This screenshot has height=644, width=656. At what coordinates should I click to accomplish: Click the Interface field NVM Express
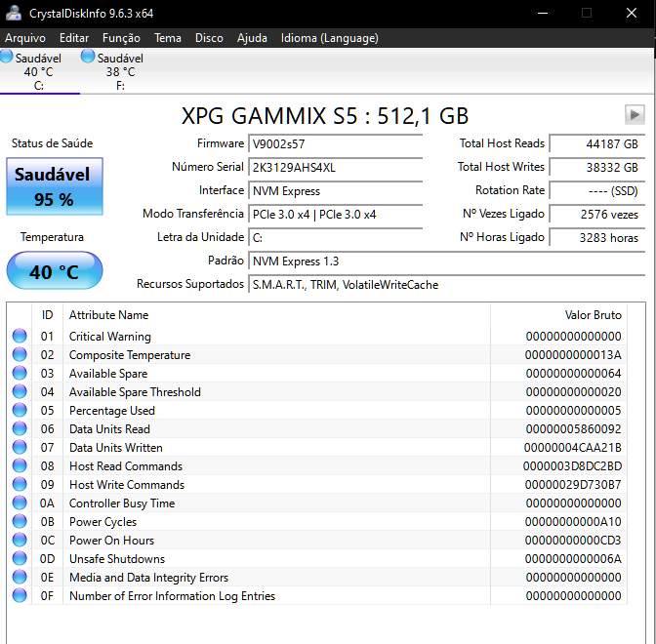(335, 190)
